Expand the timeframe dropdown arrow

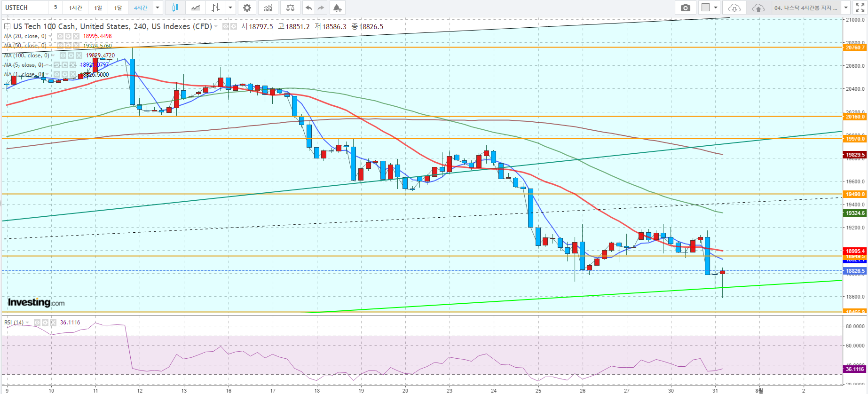[x=158, y=8]
